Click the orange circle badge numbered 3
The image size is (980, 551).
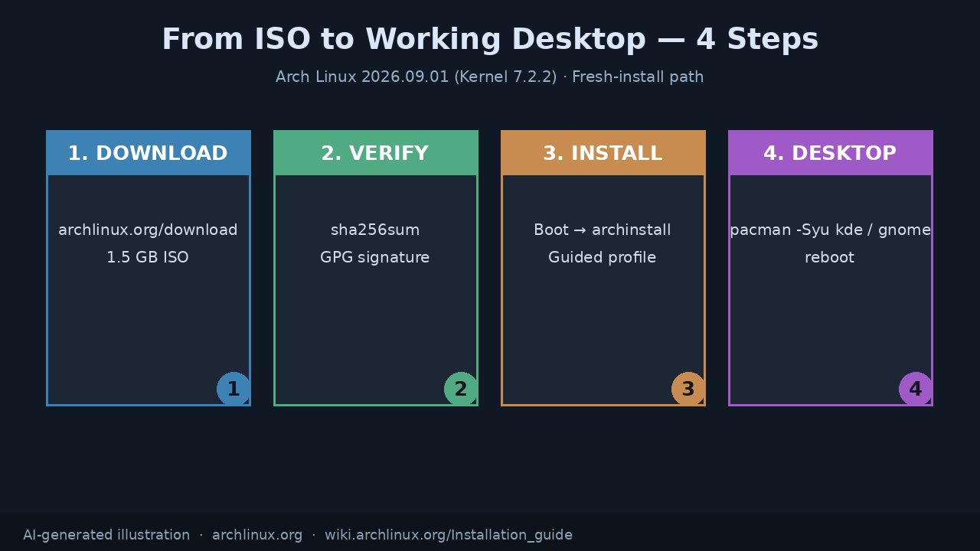[x=688, y=389]
